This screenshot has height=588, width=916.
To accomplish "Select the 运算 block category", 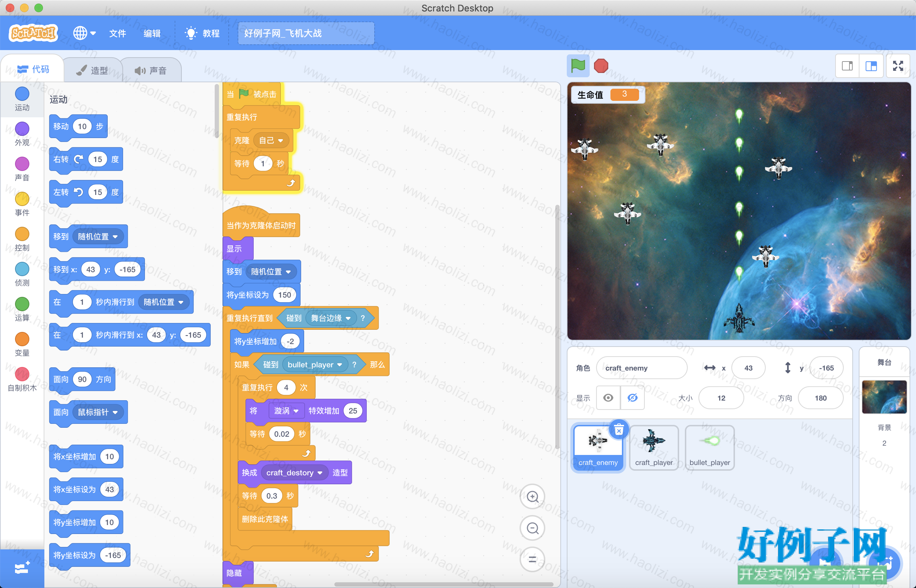I will [22, 310].
